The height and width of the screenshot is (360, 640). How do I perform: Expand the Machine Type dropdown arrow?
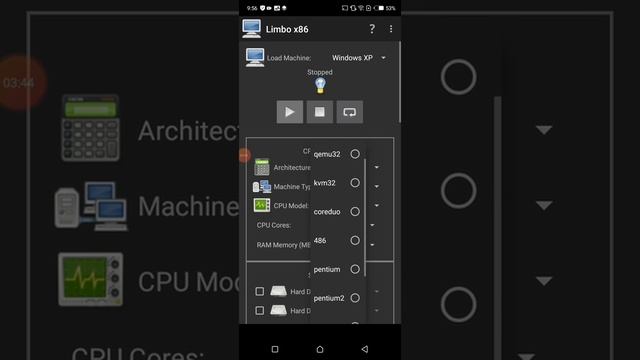[377, 187]
